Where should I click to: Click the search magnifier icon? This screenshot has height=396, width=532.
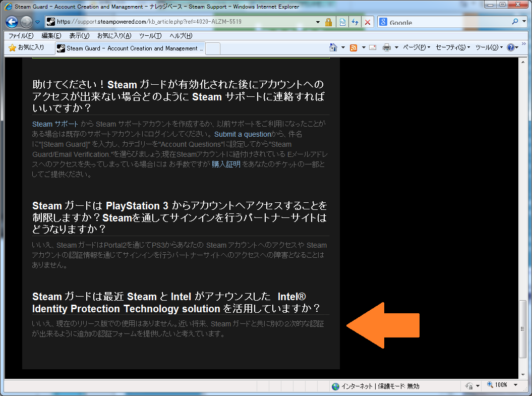pyautogui.click(x=515, y=22)
